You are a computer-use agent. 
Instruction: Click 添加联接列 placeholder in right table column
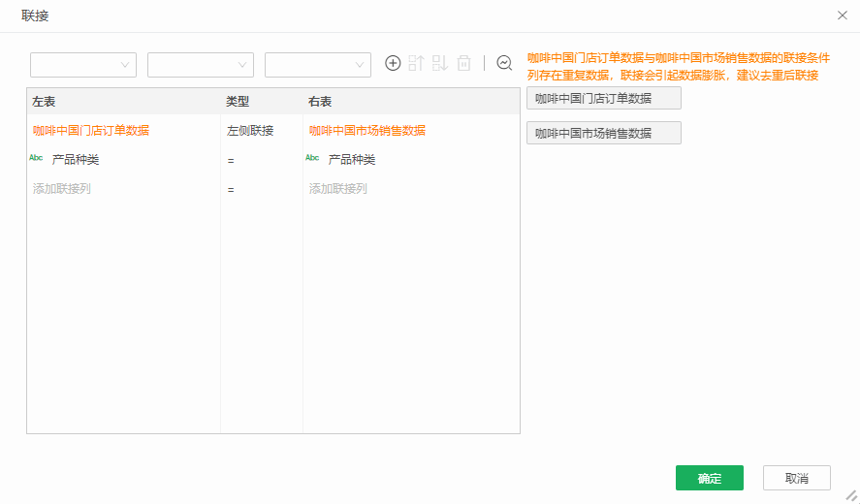[338, 189]
